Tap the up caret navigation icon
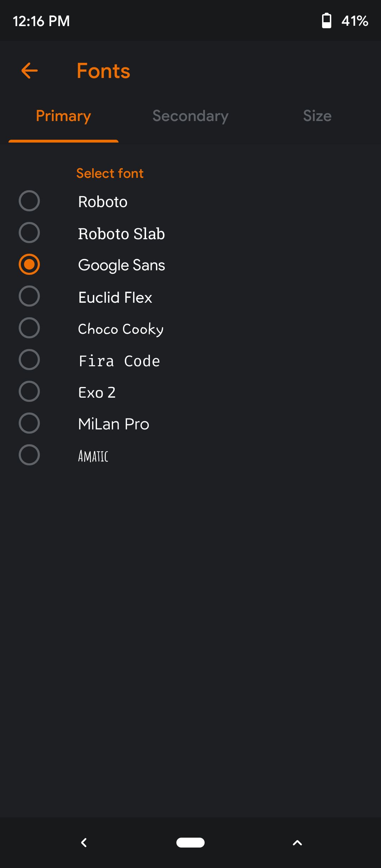 (297, 843)
